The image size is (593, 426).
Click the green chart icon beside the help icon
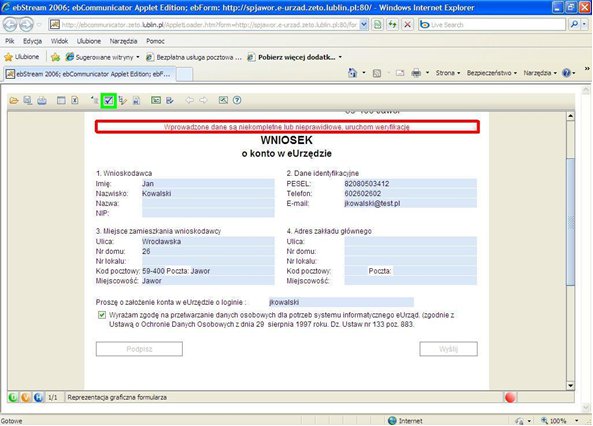point(223,100)
